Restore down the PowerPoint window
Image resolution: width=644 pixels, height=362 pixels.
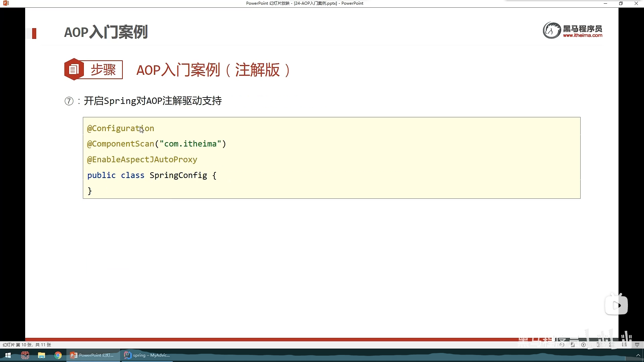click(621, 3)
